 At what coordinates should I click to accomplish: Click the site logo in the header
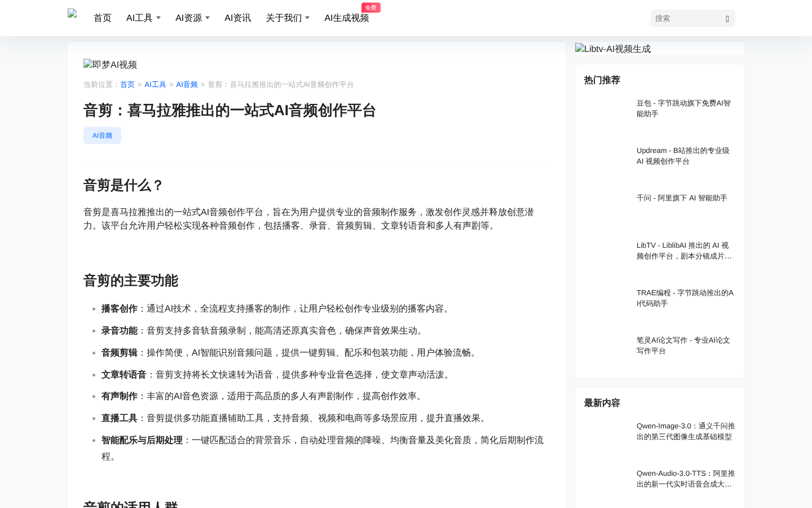(x=72, y=14)
